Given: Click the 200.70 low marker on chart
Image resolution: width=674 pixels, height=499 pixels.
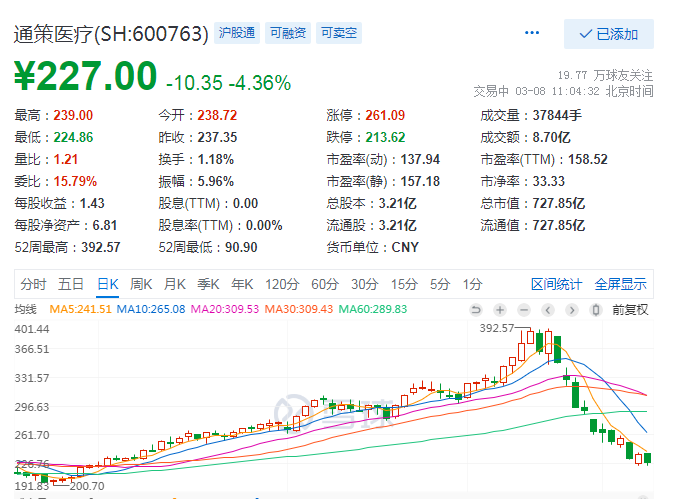Looking at the screenshot, I should pyautogui.click(x=87, y=486).
